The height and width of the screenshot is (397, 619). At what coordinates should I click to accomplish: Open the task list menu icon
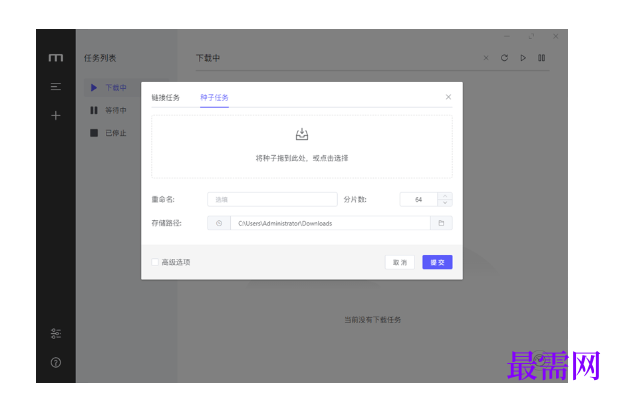[56, 86]
